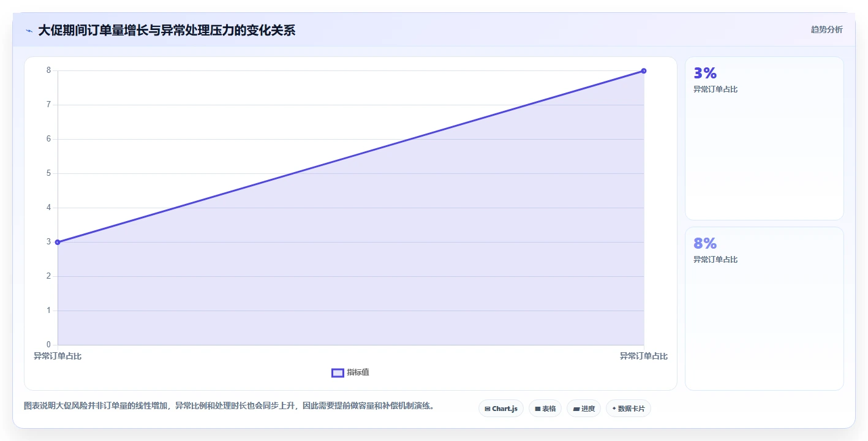Select the Chart.js tag
868x441 pixels.
coord(501,409)
